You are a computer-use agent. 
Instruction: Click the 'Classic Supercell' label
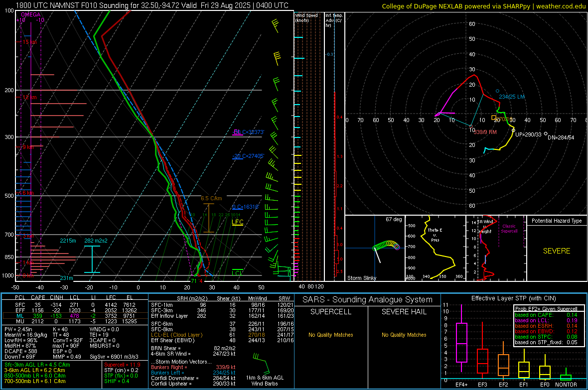coord(509,229)
